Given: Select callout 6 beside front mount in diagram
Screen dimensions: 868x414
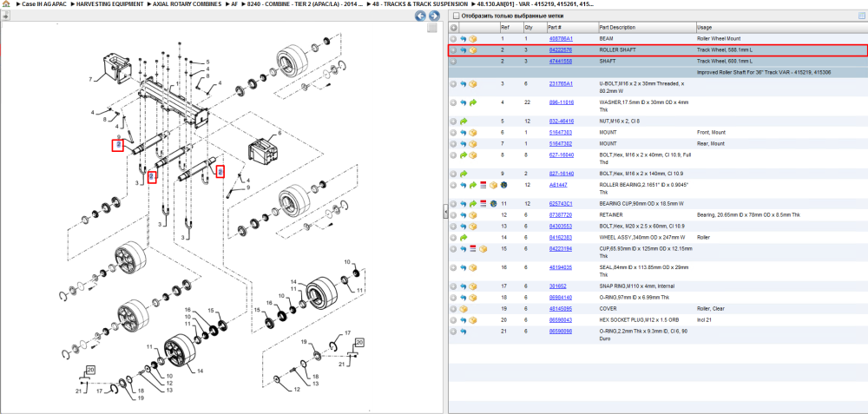Looking at the screenshot, I should (279, 133).
